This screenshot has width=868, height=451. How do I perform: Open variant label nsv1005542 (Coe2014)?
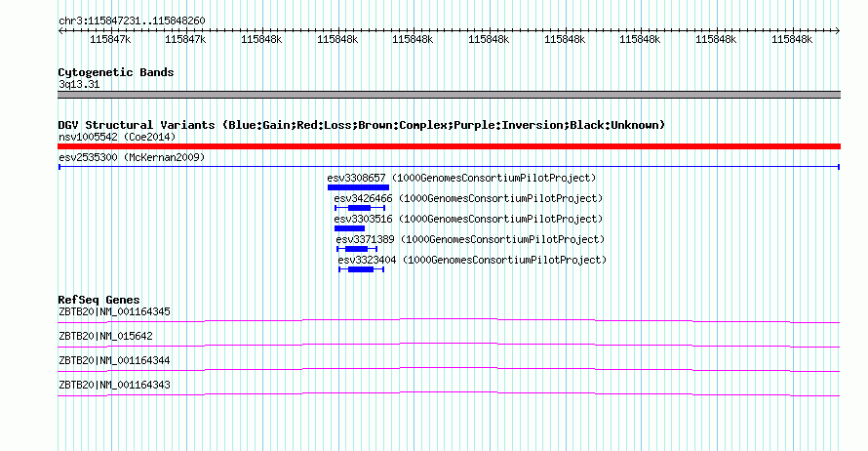pyautogui.click(x=117, y=137)
